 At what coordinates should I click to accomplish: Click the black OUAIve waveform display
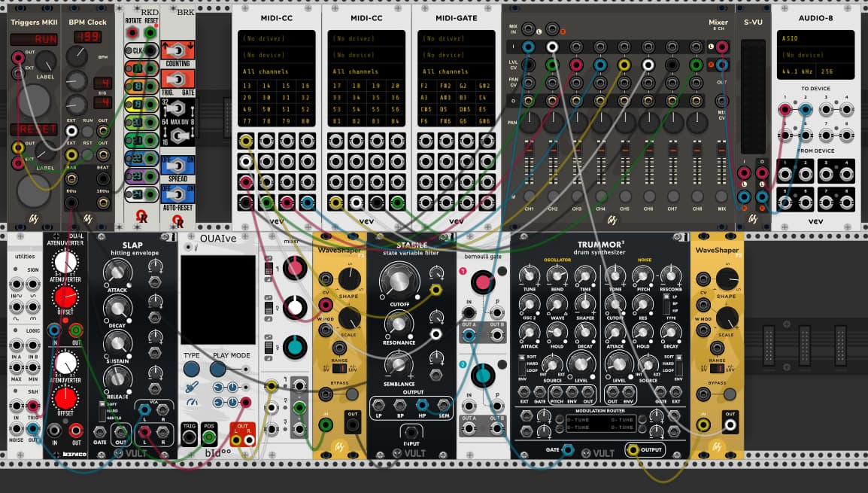tap(218, 297)
